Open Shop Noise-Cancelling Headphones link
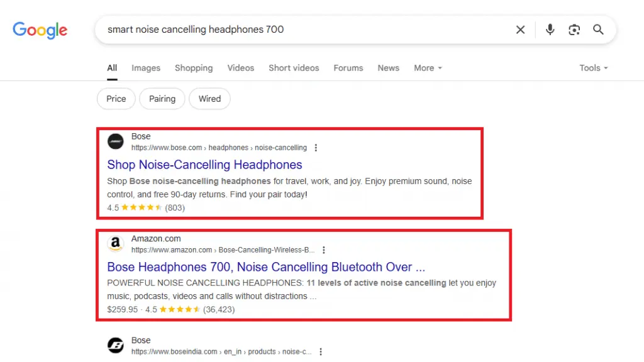Image resolution: width=644 pixels, height=362 pixels. tap(204, 165)
